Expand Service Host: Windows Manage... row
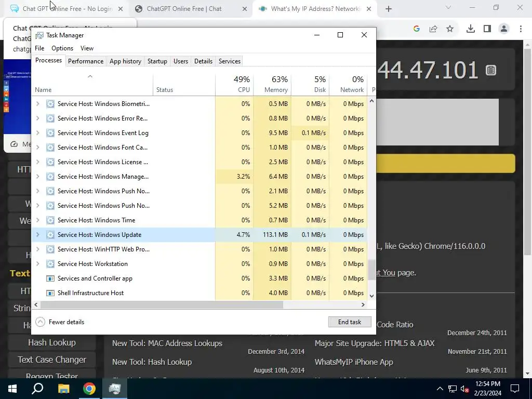532x399 pixels. (37, 177)
